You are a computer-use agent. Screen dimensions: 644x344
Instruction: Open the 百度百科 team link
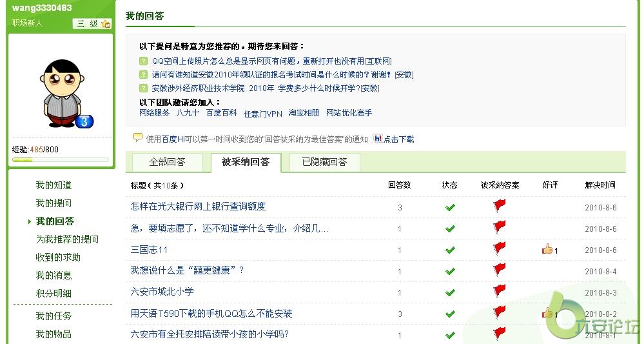coord(221,112)
